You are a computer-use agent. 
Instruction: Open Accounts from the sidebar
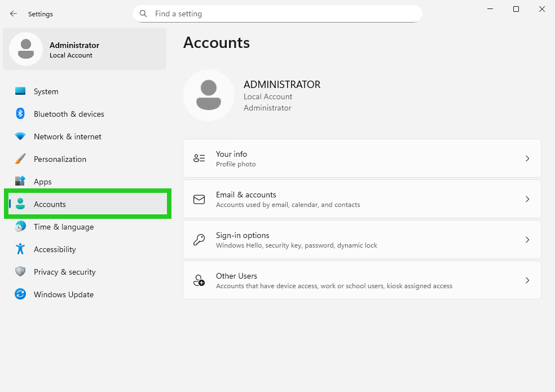point(50,204)
